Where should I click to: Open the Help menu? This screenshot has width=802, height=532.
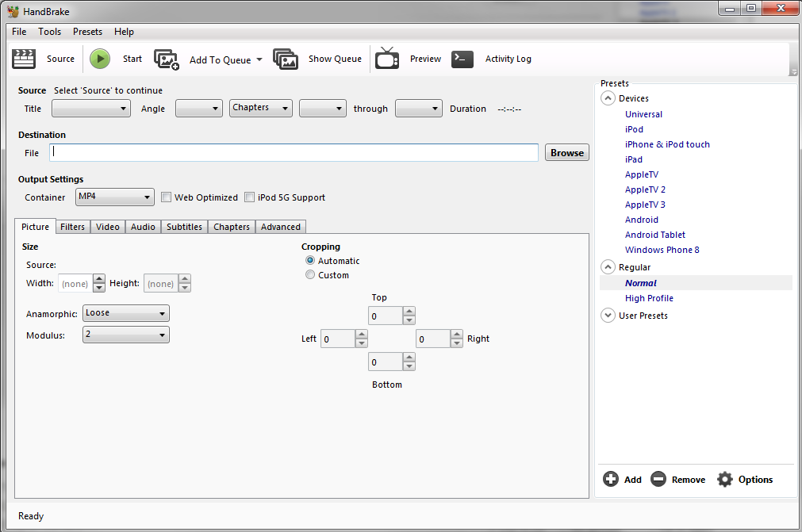124,32
